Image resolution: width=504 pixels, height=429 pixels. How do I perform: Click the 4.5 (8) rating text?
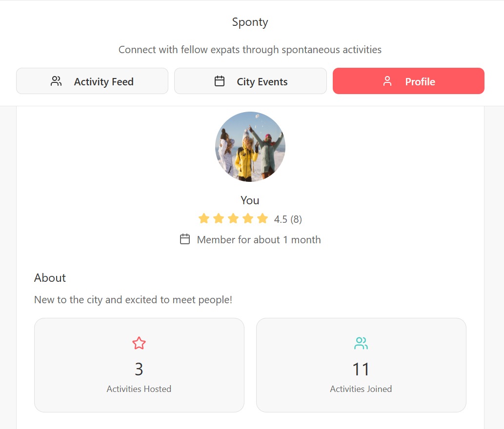coord(288,219)
